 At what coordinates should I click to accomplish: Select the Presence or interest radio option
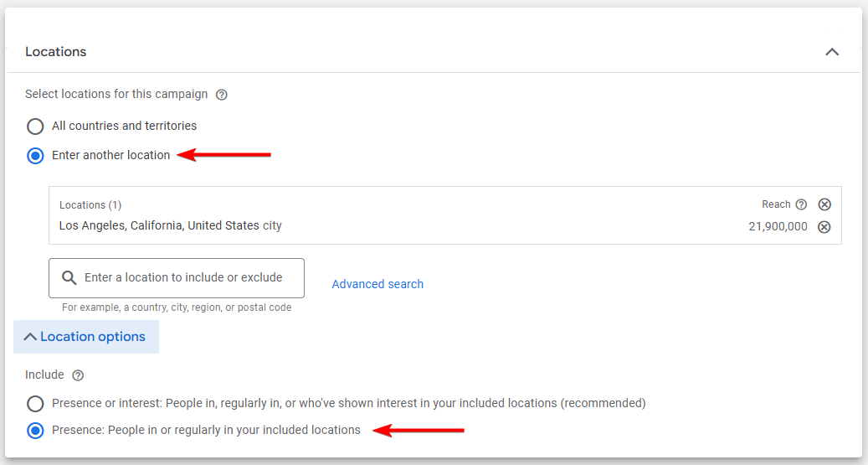35,404
